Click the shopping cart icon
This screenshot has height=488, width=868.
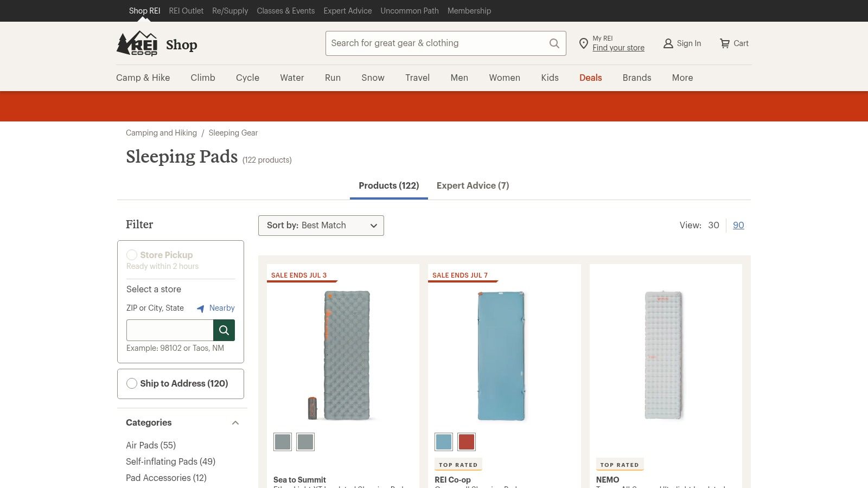pyautogui.click(x=725, y=43)
